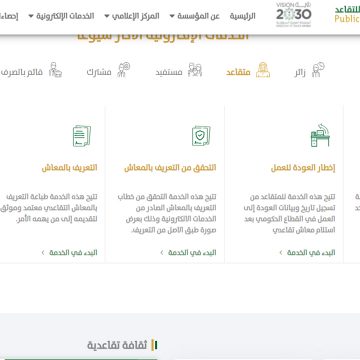Screen dimensions: 360x360
Task: Click the إخطار العودة للعمل desk icon
Action: point(320,135)
